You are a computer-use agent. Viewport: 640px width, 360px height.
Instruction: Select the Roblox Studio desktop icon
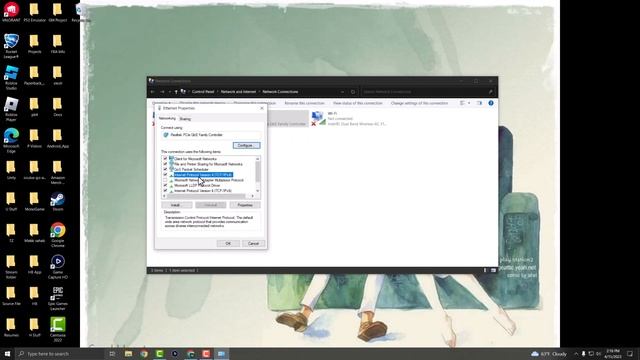(11, 78)
